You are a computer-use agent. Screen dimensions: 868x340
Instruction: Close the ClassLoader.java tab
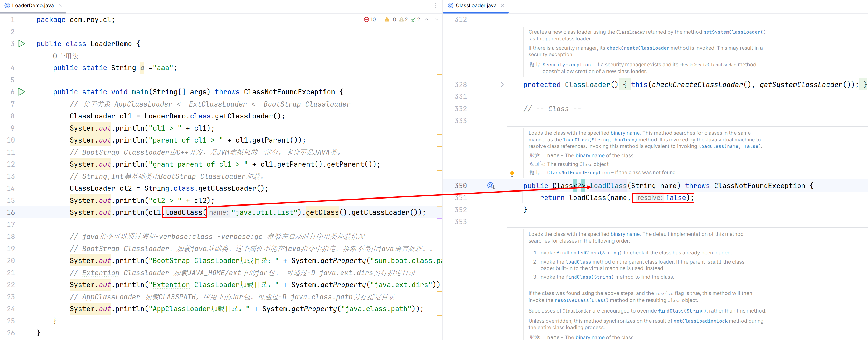click(502, 5)
